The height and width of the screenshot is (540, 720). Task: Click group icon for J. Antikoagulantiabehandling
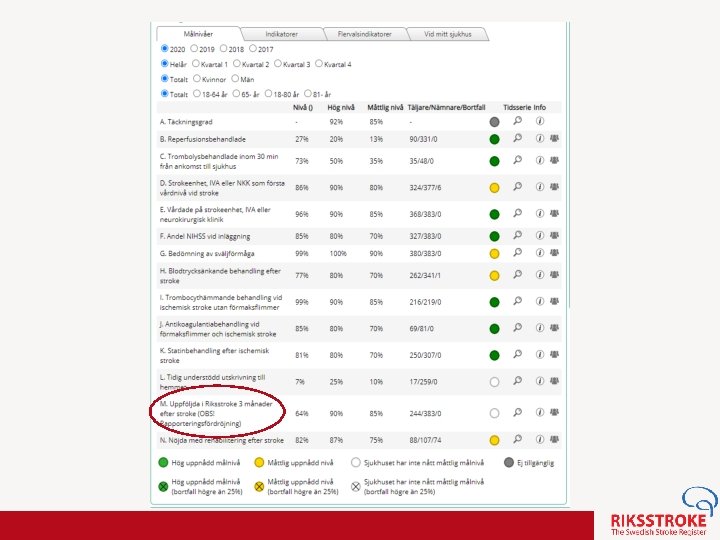coord(555,327)
